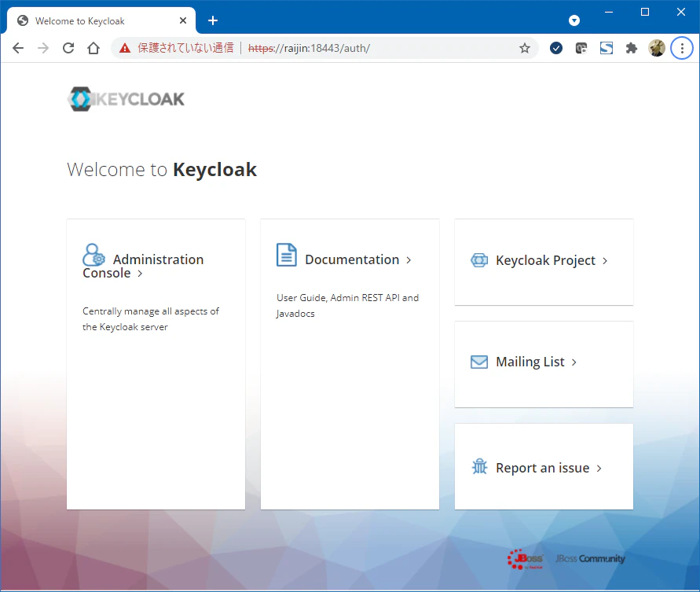The image size is (700, 592).
Task: Open the Mailing List link
Action: click(530, 362)
